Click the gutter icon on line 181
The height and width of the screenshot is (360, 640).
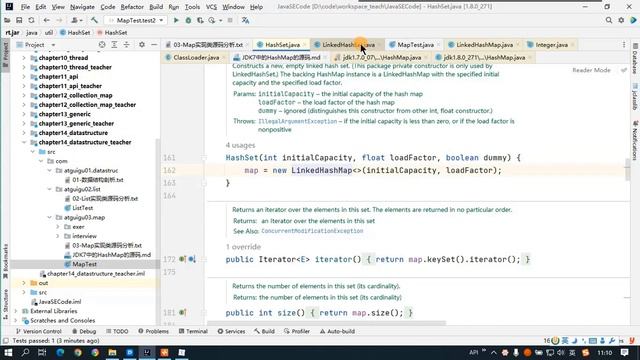(182, 313)
